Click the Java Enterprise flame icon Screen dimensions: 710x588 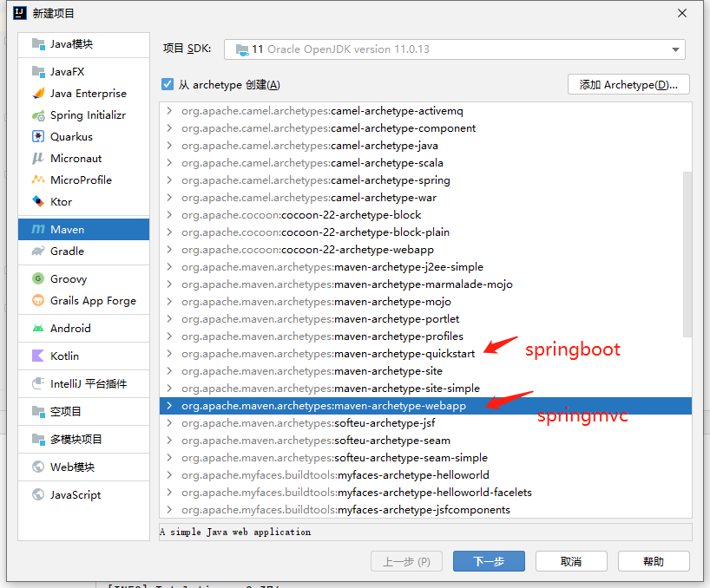[x=38, y=93]
